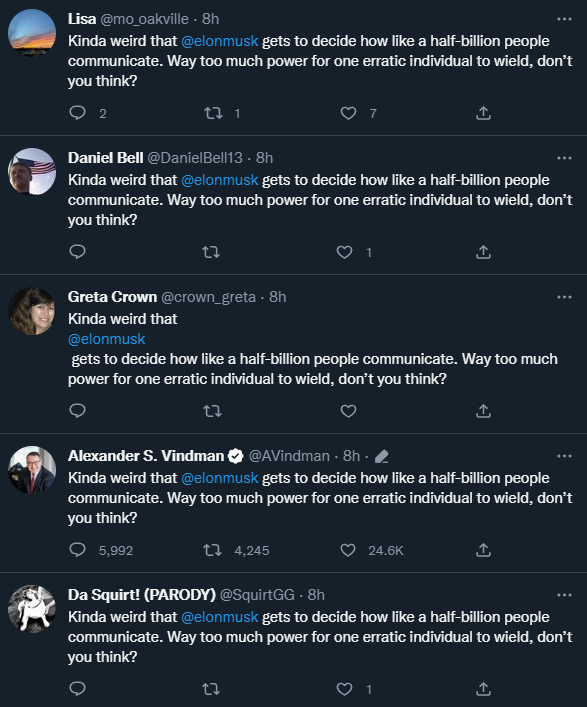The height and width of the screenshot is (707, 587).
Task: Like Alexander S. Vindman's tweet with 24.6K likes
Action: (348, 550)
